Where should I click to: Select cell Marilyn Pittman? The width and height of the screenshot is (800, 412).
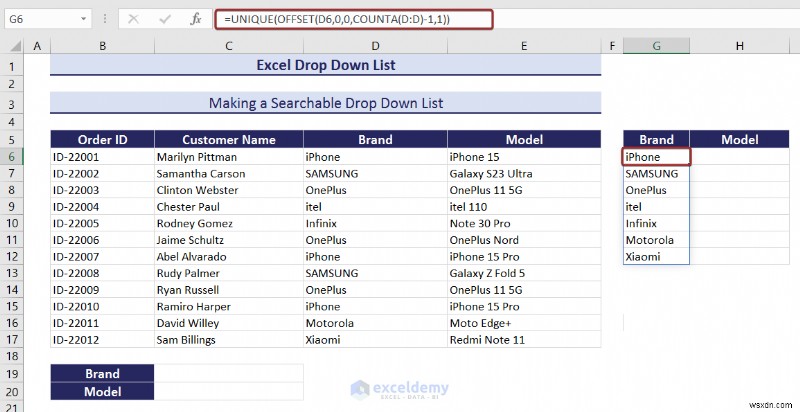229,157
